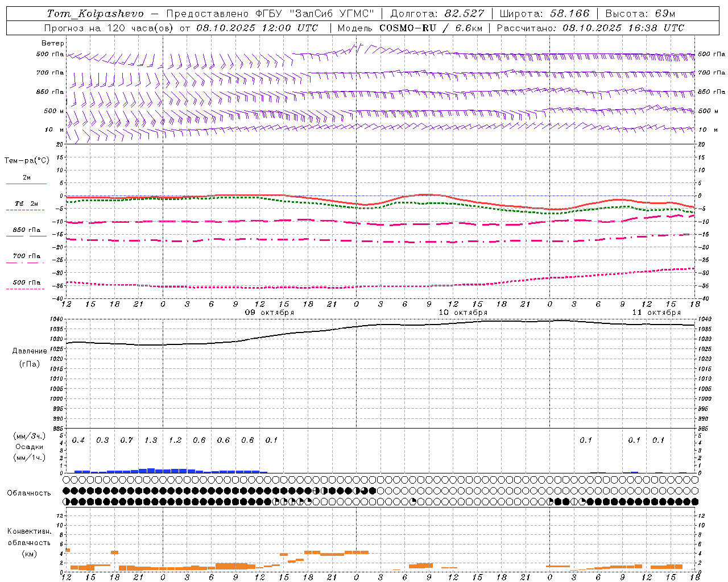Click the 0.7 precipitation amount value
The width and height of the screenshot is (728, 582).
(127, 440)
